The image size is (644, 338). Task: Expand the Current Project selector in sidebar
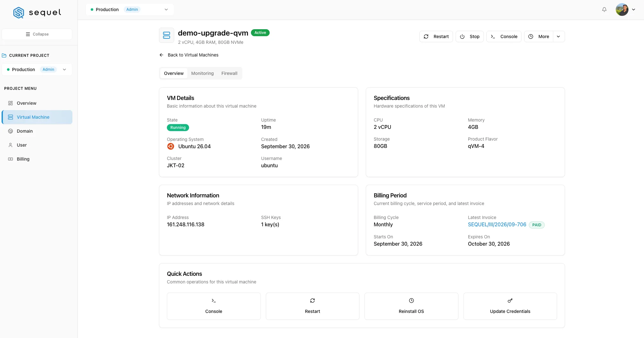[x=37, y=70]
